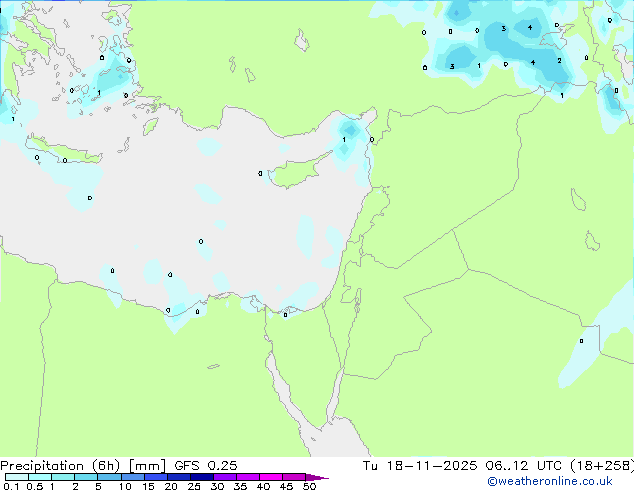Click the '06..12 UTC' time range text
The width and height of the screenshot is (634, 490).
tap(524, 466)
